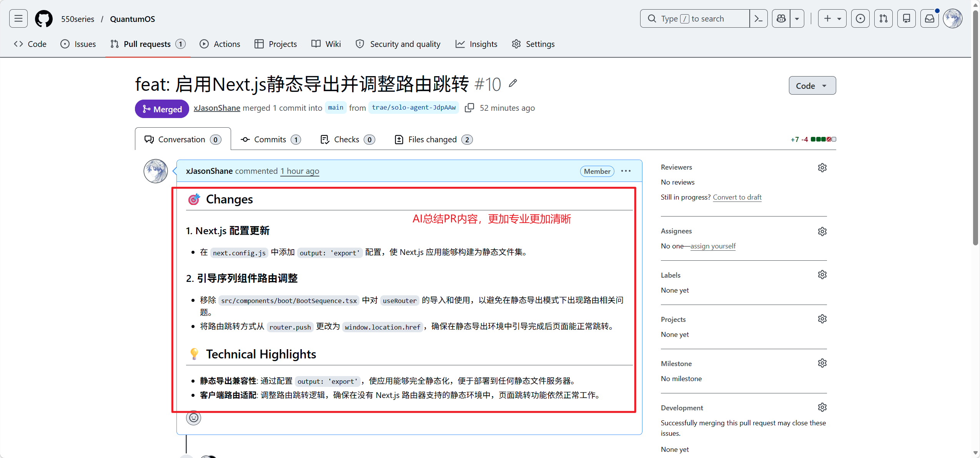The image size is (980, 458).
Task: Expand the Create new plus dropdown
Action: coord(832,18)
